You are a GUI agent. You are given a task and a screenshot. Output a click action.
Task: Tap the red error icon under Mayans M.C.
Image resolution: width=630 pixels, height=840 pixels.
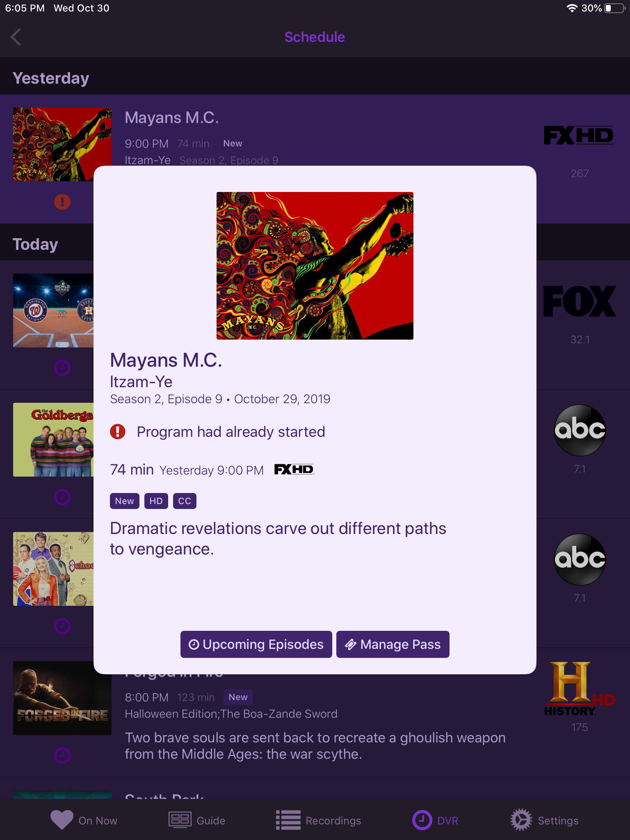pyautogui.click(x=62, y=202)
